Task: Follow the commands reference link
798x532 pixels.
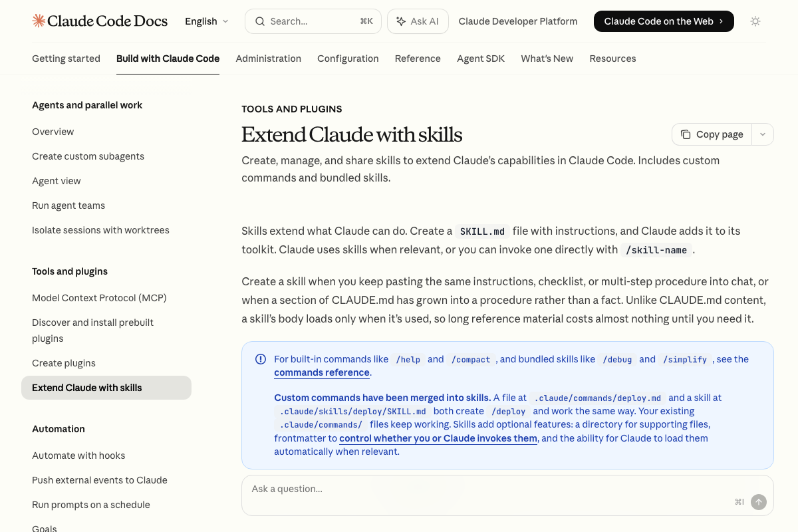Action: click(322, 372)
